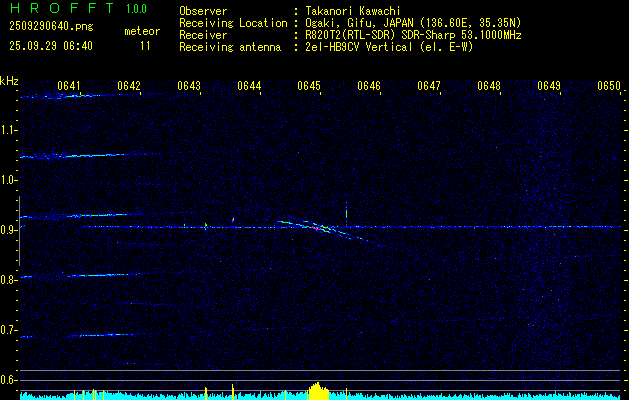Click the meteor count value 11
The height and width of the screenshot is (400, 629).
coord(146,46)
